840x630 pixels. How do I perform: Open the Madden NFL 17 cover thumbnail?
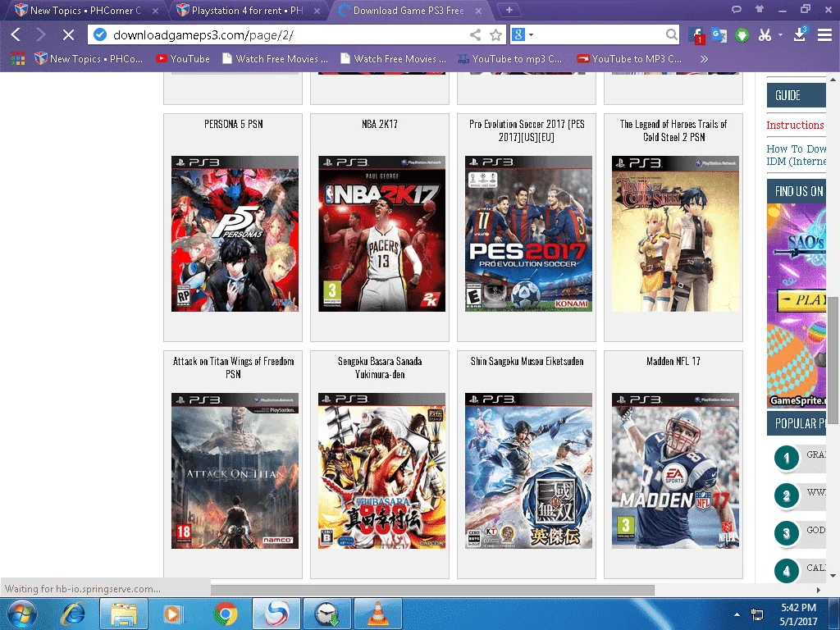(x=675, y=471)
